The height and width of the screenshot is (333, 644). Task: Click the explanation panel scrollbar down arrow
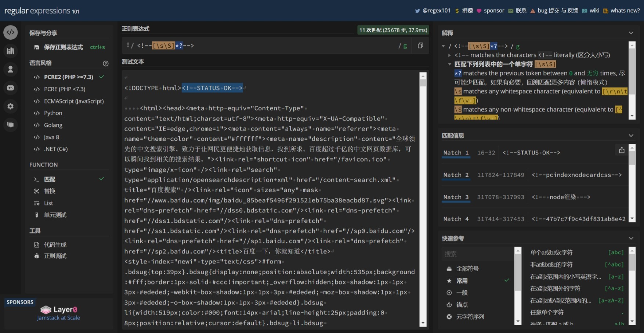pyautogui.click(x=632, y=116)
